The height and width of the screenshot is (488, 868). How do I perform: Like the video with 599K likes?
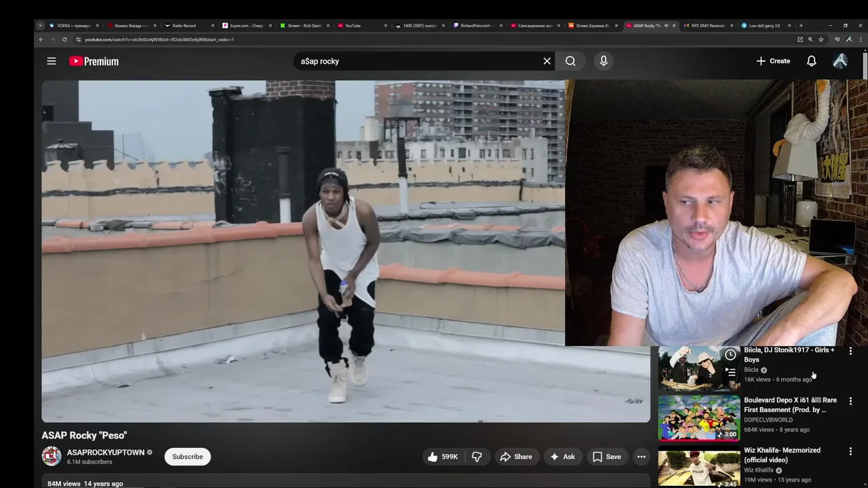442,457
